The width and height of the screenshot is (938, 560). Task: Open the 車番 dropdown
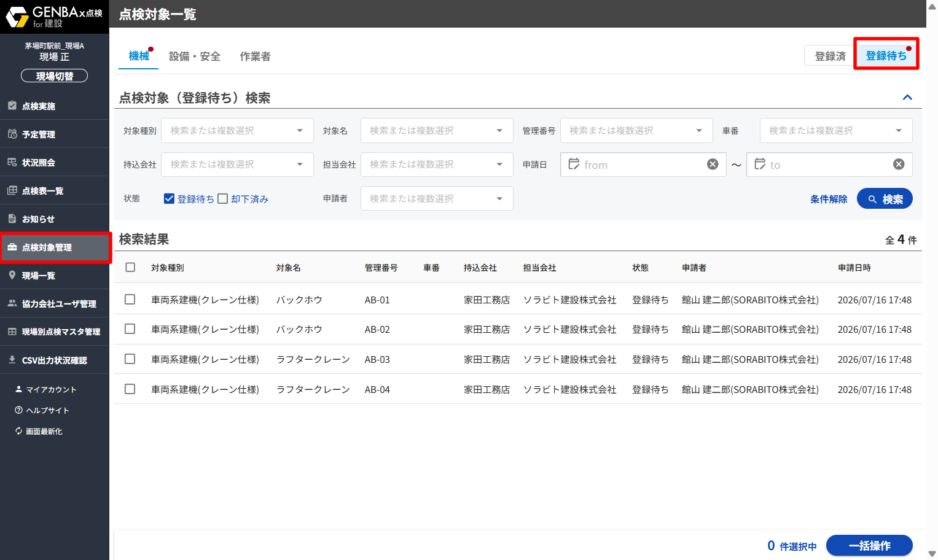[836, 130]
